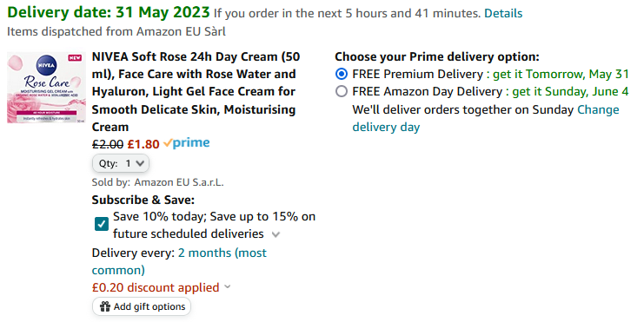The image size is (644, 322).
Task: Change delivery frequency from 2 months
Action: (179, 261)
